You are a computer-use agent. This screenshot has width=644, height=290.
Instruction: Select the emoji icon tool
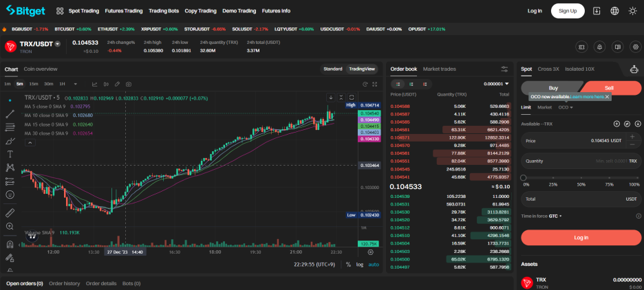coord(10,194)
